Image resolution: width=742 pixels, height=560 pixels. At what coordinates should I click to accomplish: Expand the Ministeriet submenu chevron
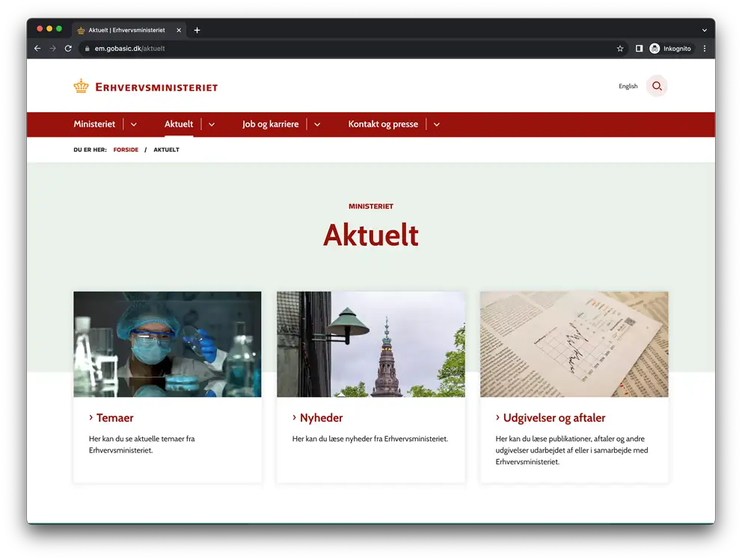pos(134,125)
